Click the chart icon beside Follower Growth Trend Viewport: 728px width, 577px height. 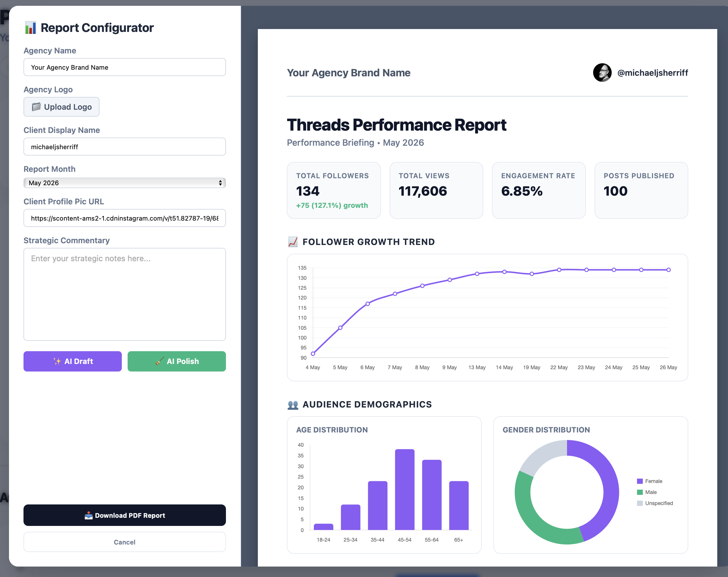pyautogui.click(x=293, y=242)
